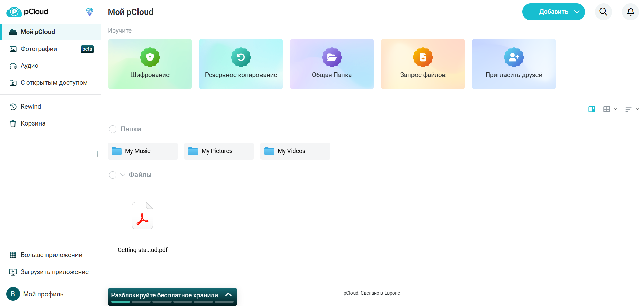Open Пригласить друзей card
The width and height of the screenshot is (644, 306).
(x=514, y=64)
